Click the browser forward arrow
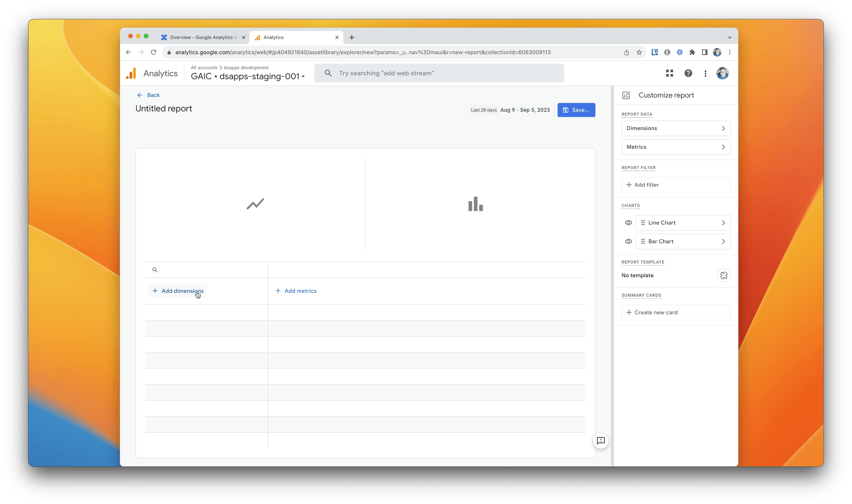 pos(141,52)
